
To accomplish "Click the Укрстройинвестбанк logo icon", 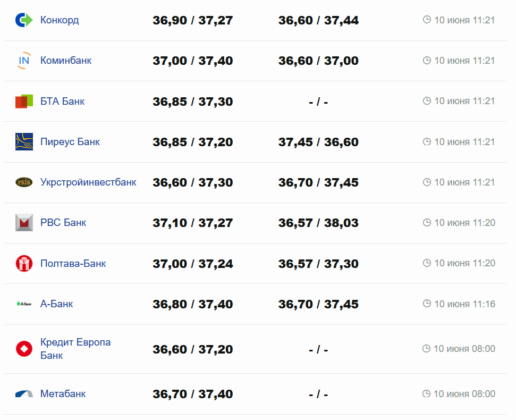I will tap(24, 182).
